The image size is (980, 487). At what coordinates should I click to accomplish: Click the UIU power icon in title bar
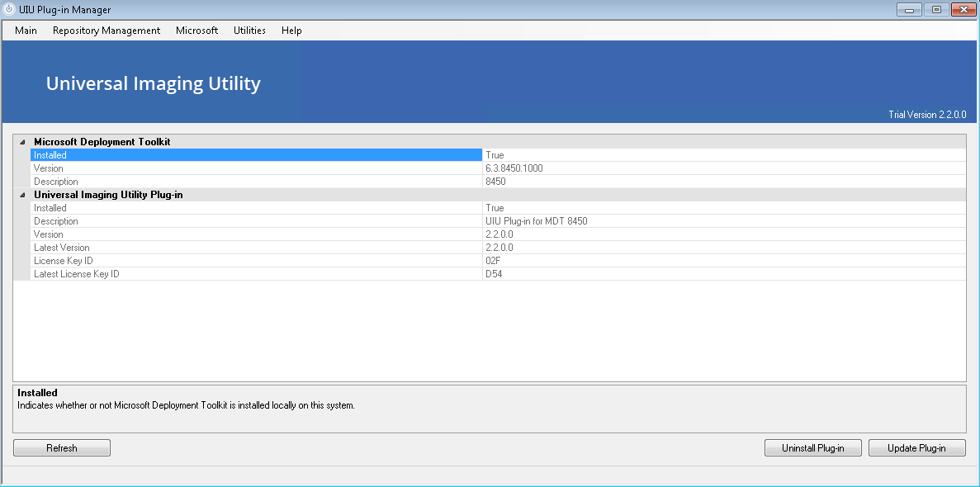[10, 10]
